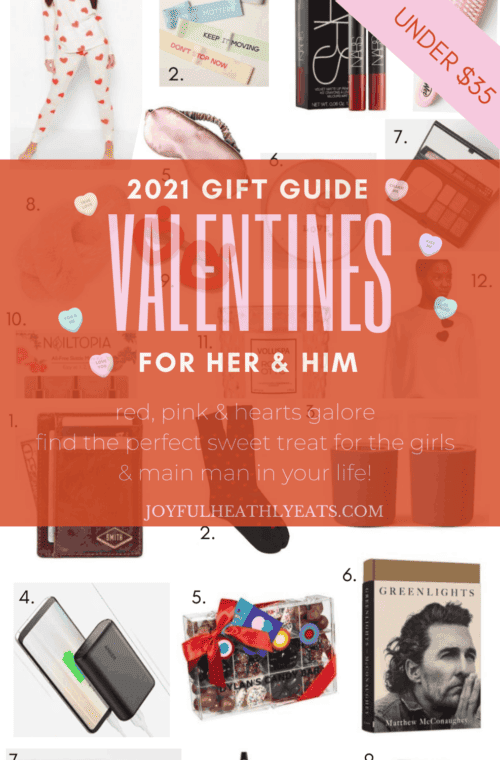Select the Greenlights book cover
The height and width of the screenshot is (760, 500).
pos(422,645)
